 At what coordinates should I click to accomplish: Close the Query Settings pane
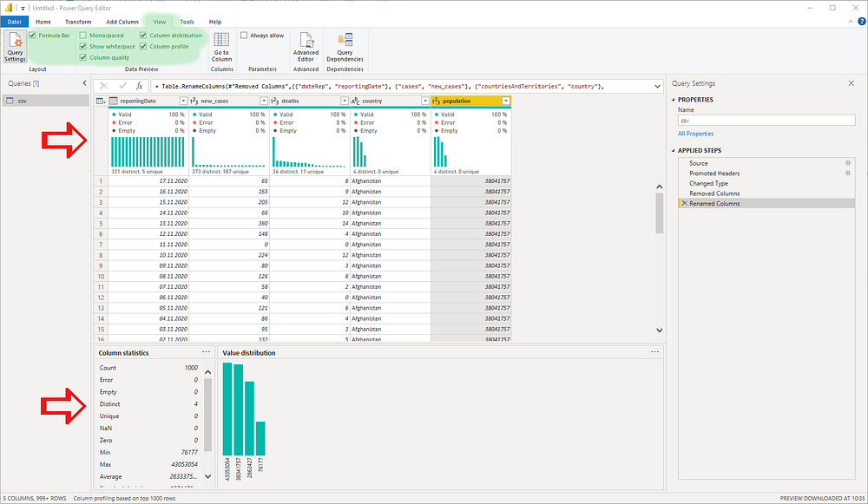click(x=852, y=83)
